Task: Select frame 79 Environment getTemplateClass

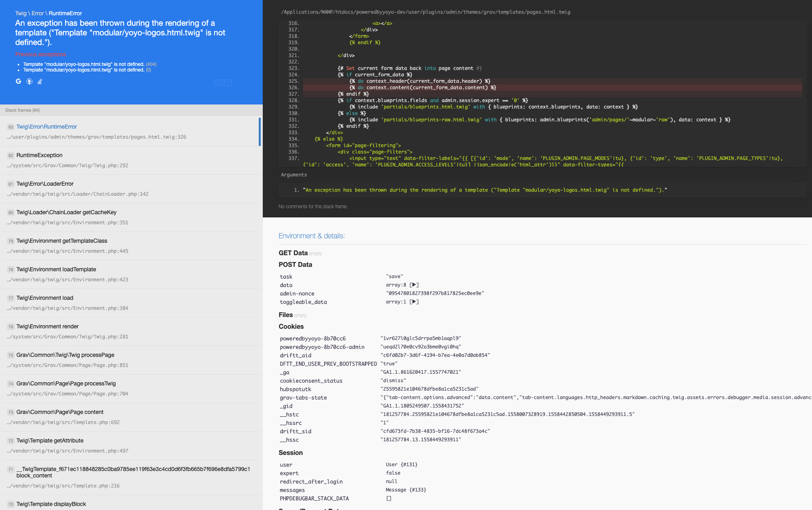Action: (131, 246)
